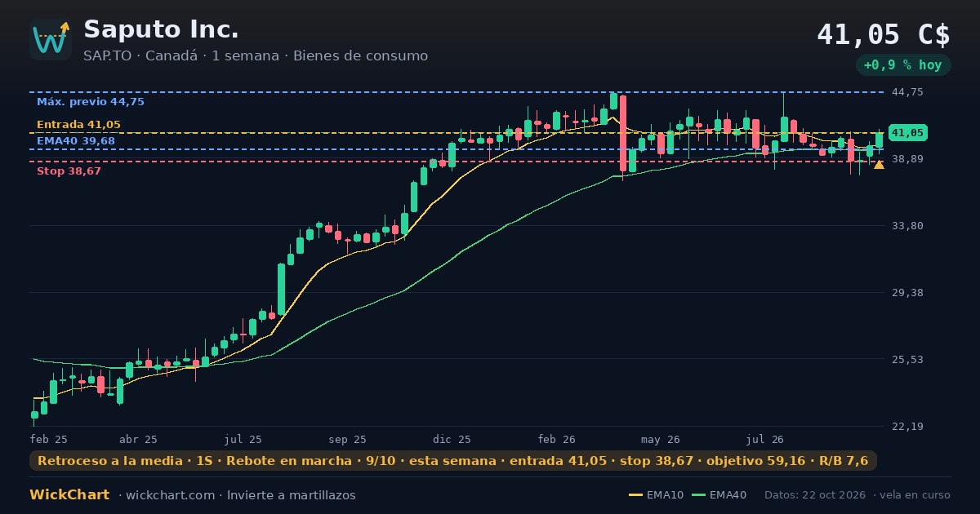Screen dimensions: 980x514
Task: Click the EMA10 yellow legend swatch
Action: point(635,495)
